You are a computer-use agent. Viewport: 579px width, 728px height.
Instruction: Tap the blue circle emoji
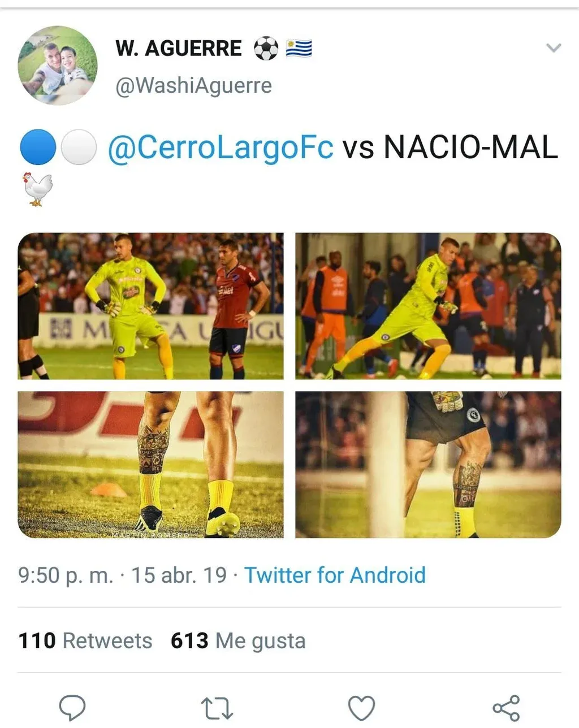(38, 147)
